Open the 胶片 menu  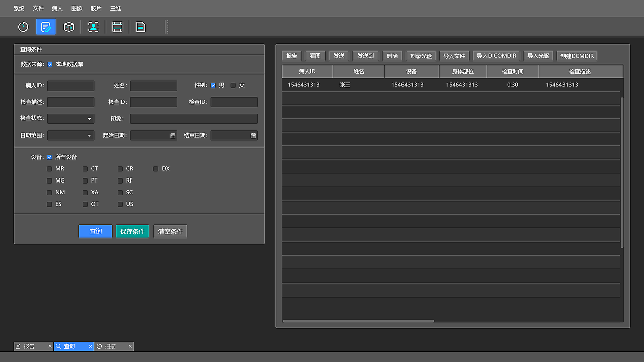pyautogui.click(x=96, y=8)
